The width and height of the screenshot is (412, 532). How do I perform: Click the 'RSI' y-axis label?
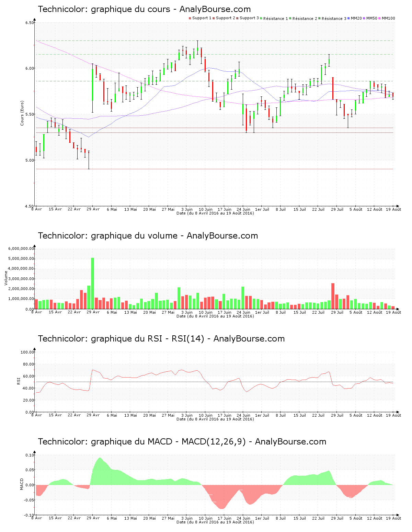[x=19, y=381]
